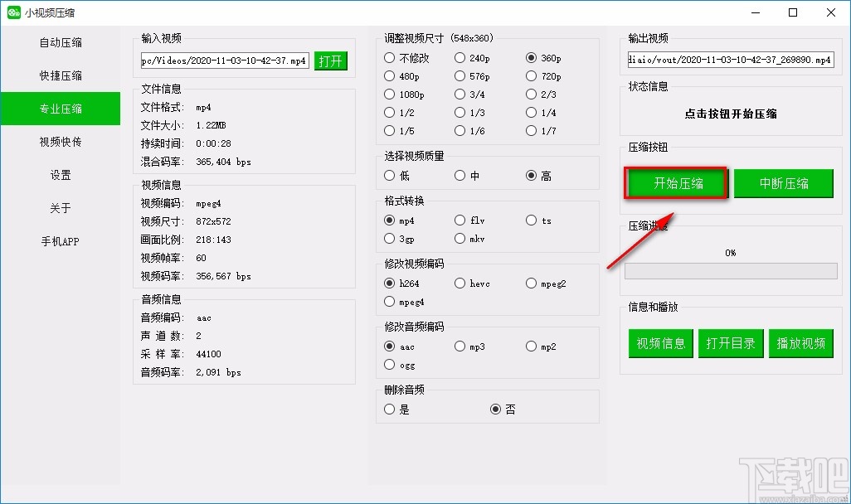Click the 打开 button to load video
851x504 pixels.
coord(330,61)
